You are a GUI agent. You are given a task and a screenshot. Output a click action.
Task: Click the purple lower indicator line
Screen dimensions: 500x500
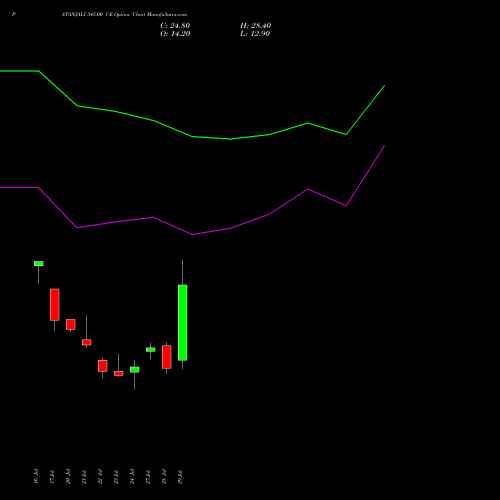pyautogui.click(x=192, y=235)
